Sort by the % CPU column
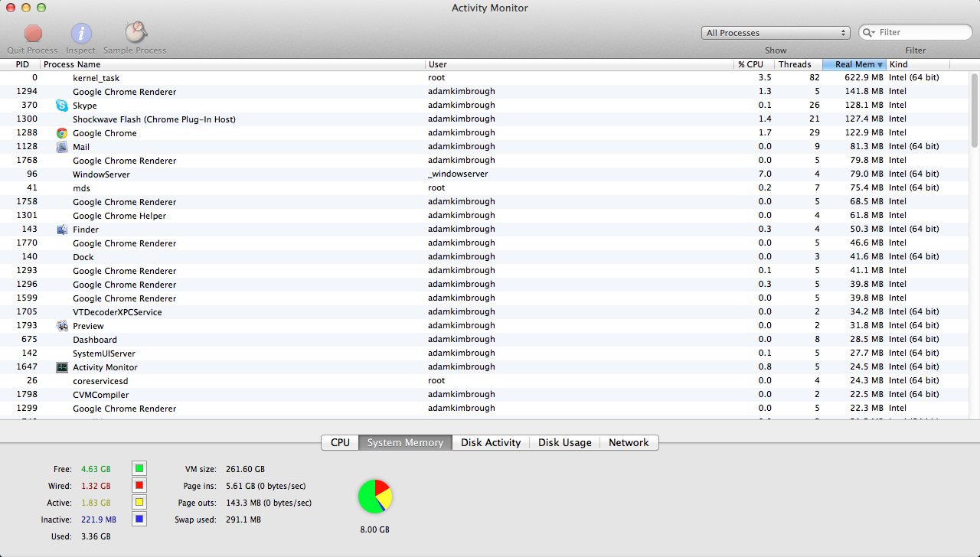Image resolution: width=980 pixels, height=557 pixels. tap(753, 64)
